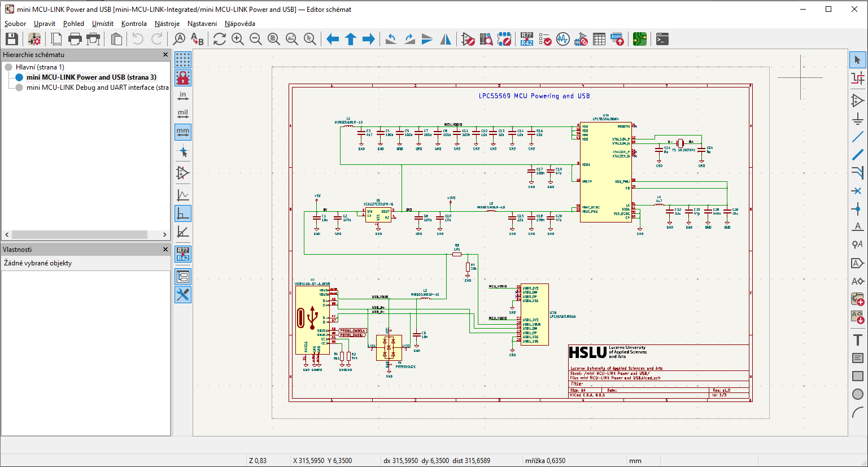
Task: Switch units to inches
Action: [x=183, y=96]
